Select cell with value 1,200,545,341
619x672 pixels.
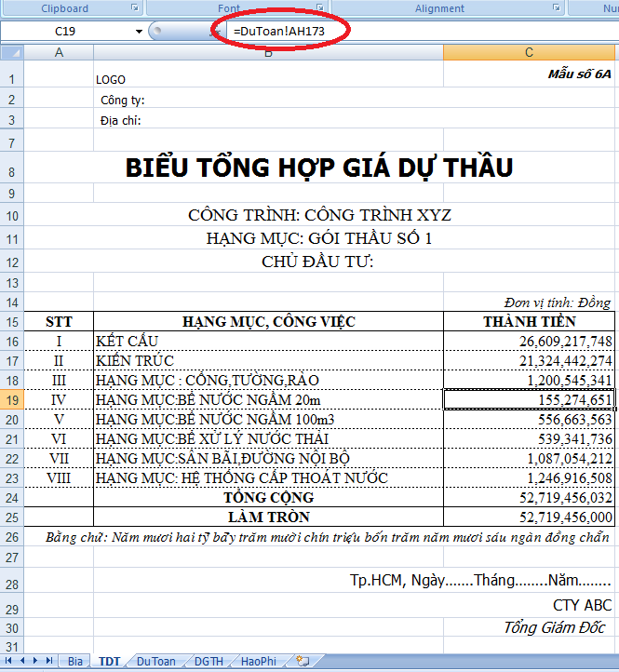click(x=529, y=380)
